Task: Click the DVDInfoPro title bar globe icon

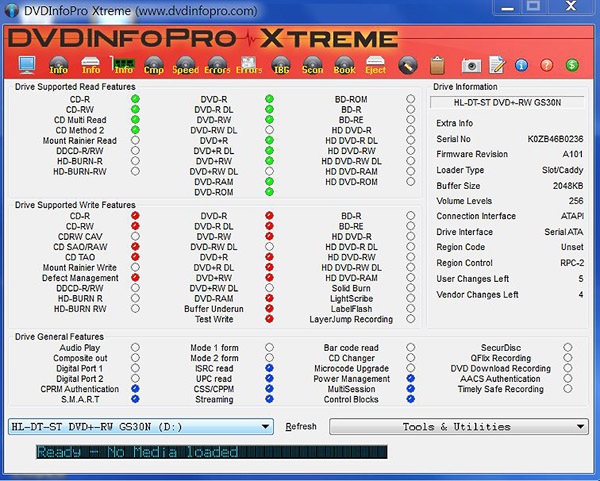Action: 11,10
